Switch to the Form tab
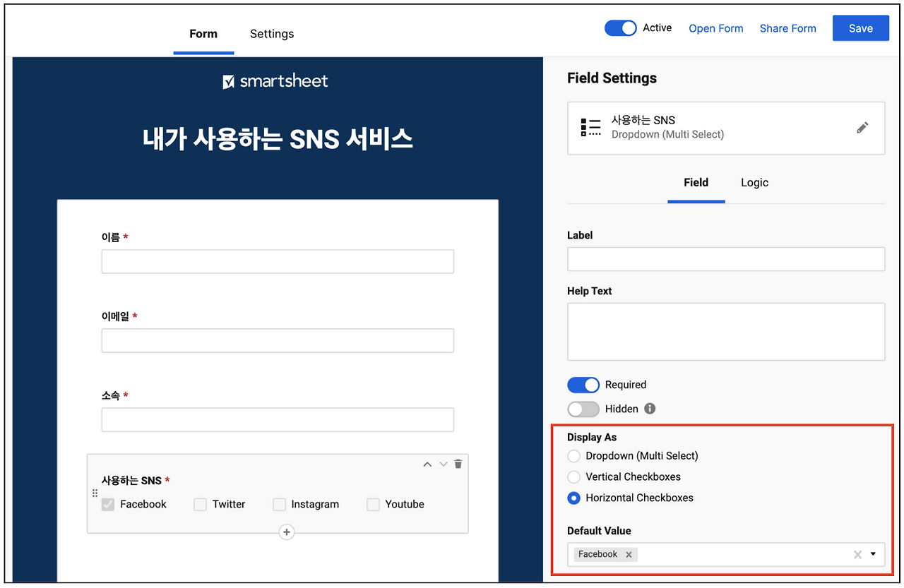904x588 pixels. [203, 34]
